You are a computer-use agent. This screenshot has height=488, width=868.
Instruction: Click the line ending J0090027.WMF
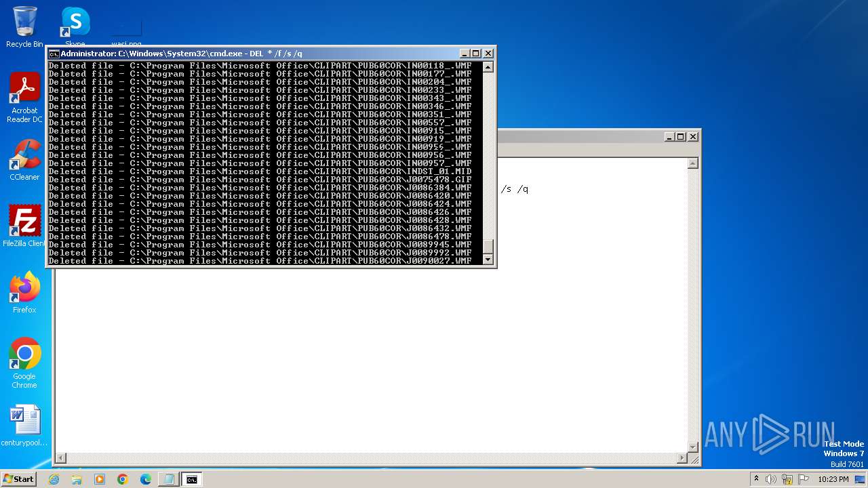pyautogui.click(x=260, y=261)
